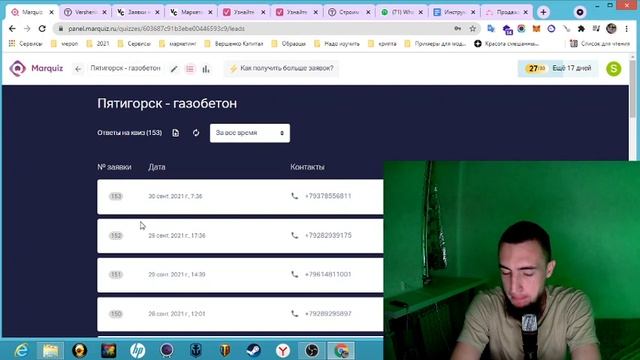Click the phone number +79614811001
The height and width of the screenshot is (360, 640).
coord(328,274)
